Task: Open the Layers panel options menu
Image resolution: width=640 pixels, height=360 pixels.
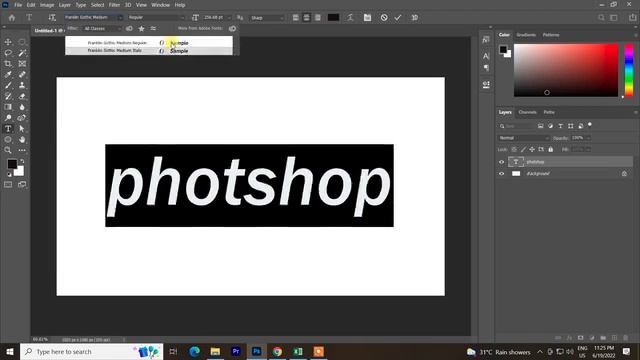Action: [636, 112]
